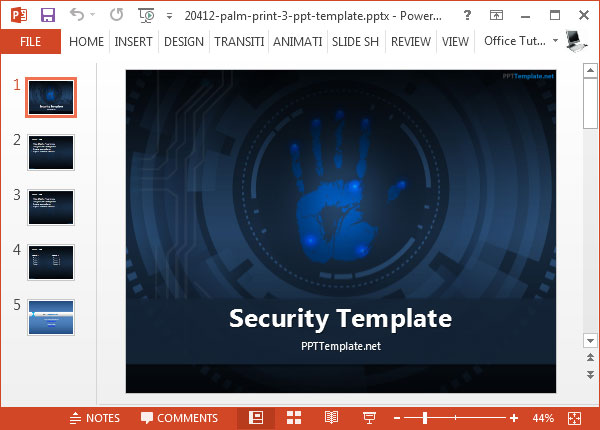
Task: Fit slide to current window icon
Action: pos(574,418)
